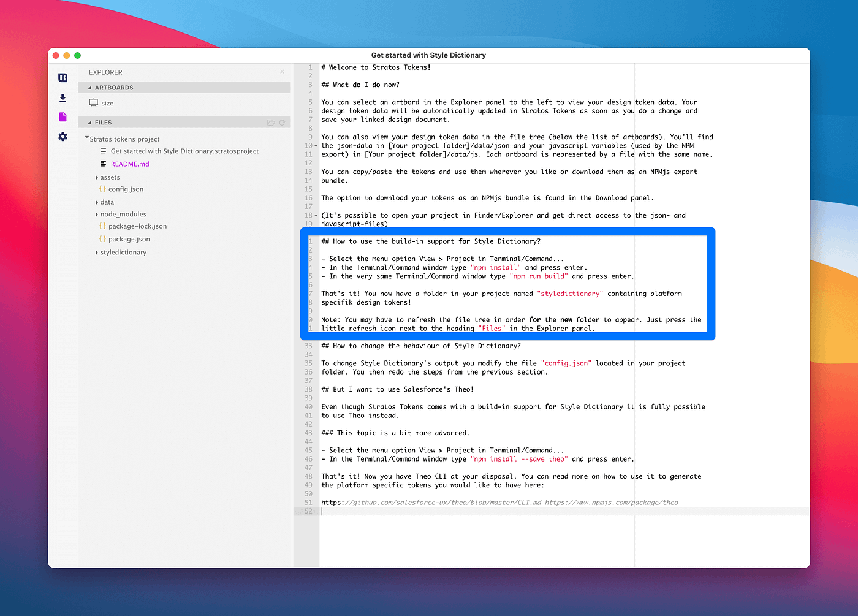Viewport: 858px width, 616px height.
Task: Open the Explorer panel from the sidebar
Action: (x=63, y=78)
